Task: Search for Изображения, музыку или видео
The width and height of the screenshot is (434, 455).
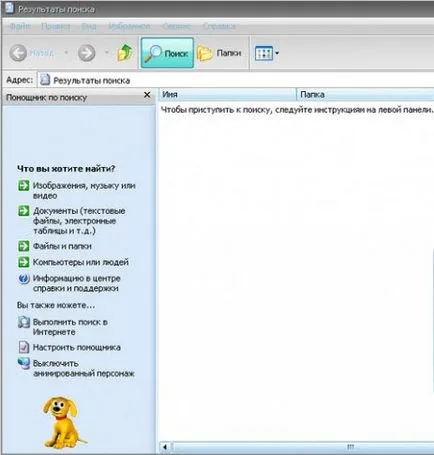Action: tap(84, 190)
